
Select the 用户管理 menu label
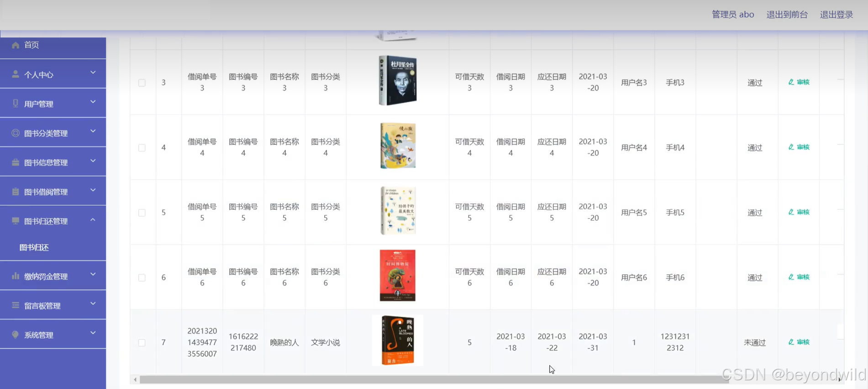pyautogui.click(x=39, y=104)
